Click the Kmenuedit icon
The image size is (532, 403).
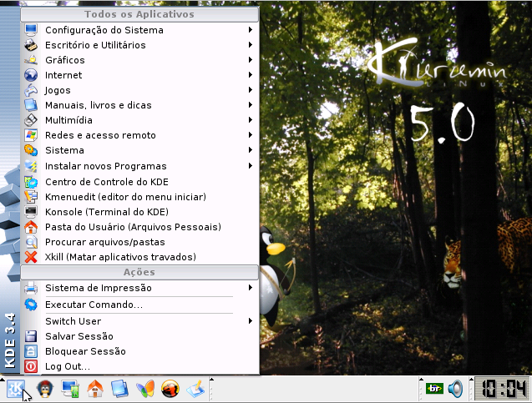pyautogui.click(x=31, y=197)
